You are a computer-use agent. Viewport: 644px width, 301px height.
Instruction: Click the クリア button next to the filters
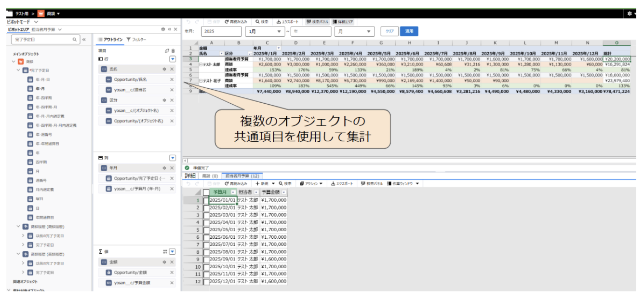[x=389, y=31]
